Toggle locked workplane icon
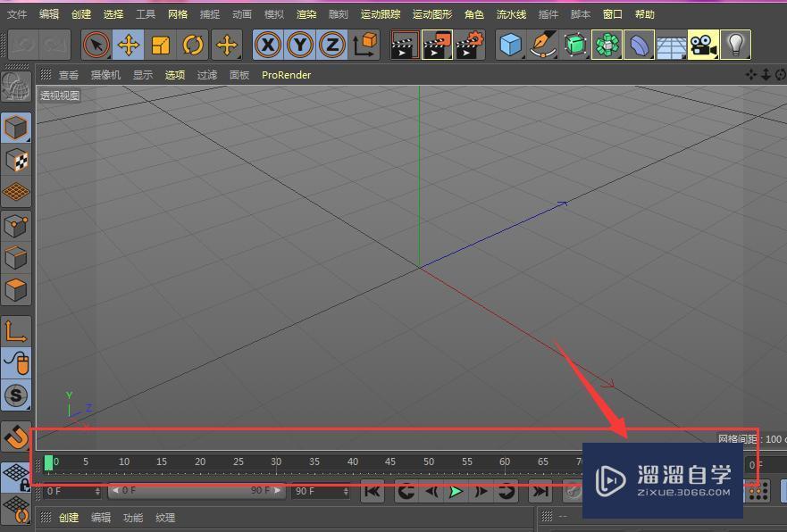The height and width of the screenshot is (532, 787). click(x=16, y=477)
